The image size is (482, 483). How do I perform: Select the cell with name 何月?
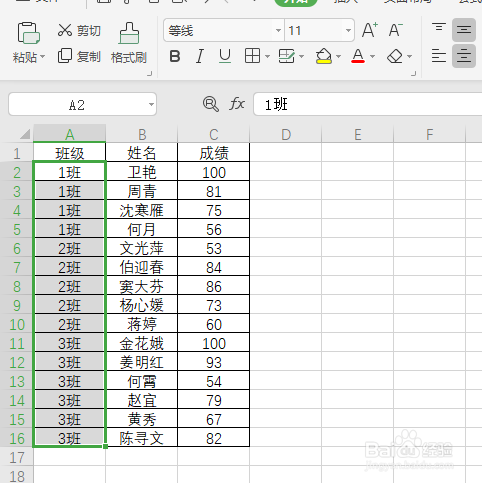tap(142, 229)
